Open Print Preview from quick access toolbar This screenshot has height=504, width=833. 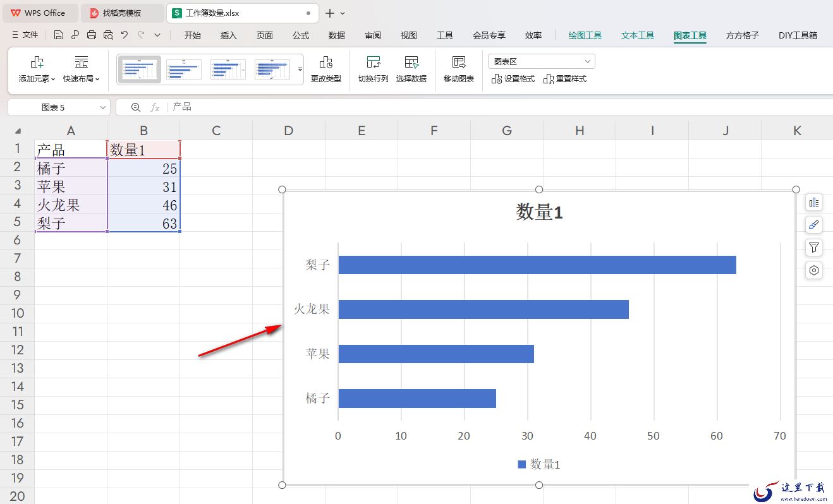(108, 35)
